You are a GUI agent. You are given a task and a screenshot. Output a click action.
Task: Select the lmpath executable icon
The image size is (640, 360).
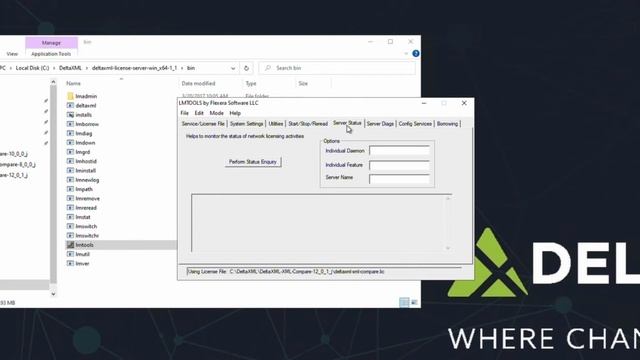(x=70, y=189)
